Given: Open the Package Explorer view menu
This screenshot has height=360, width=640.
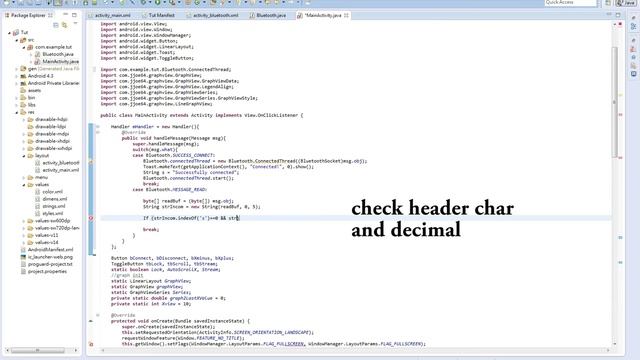Looking at the screenshot, I should click(x=75, y=24).
